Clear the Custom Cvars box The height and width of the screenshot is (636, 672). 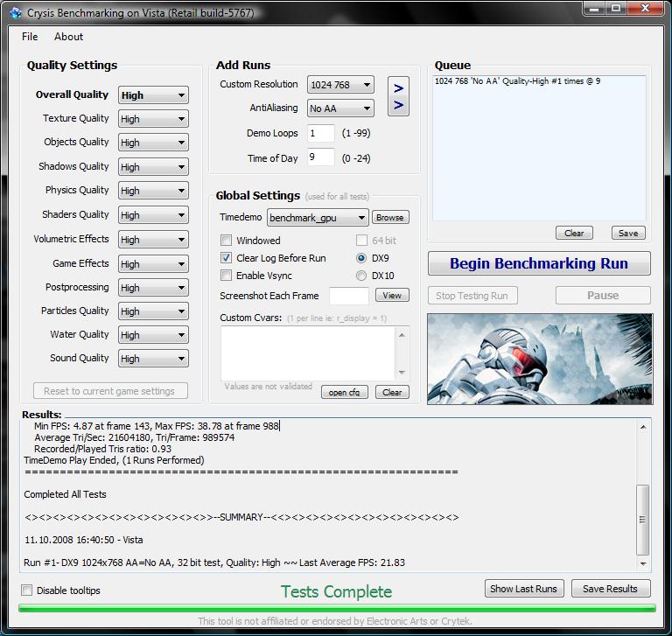pos(392,392)
